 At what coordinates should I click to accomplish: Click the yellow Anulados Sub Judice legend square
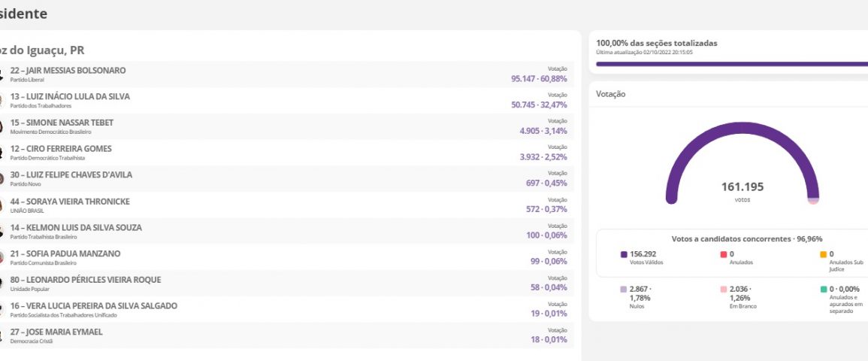point(824,255)
